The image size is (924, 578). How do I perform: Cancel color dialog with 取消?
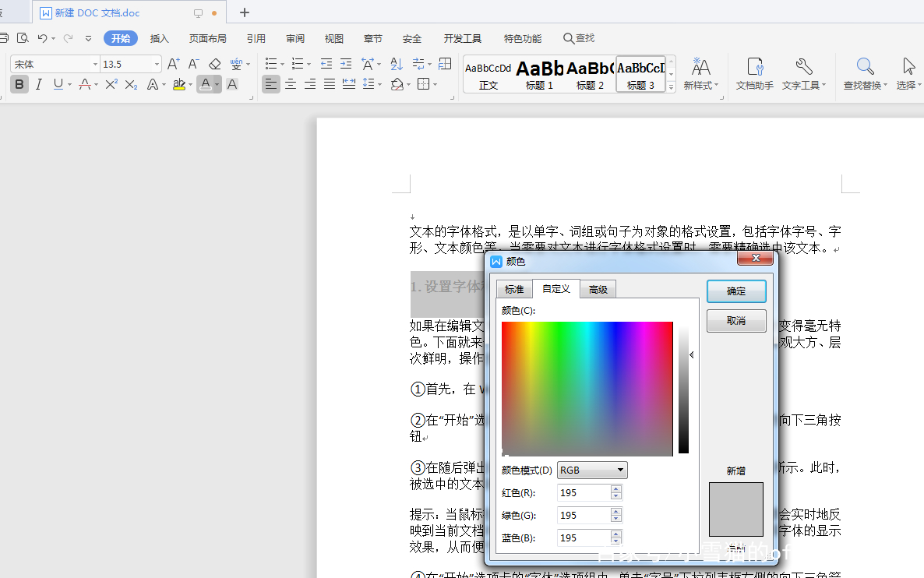(736, 320)
